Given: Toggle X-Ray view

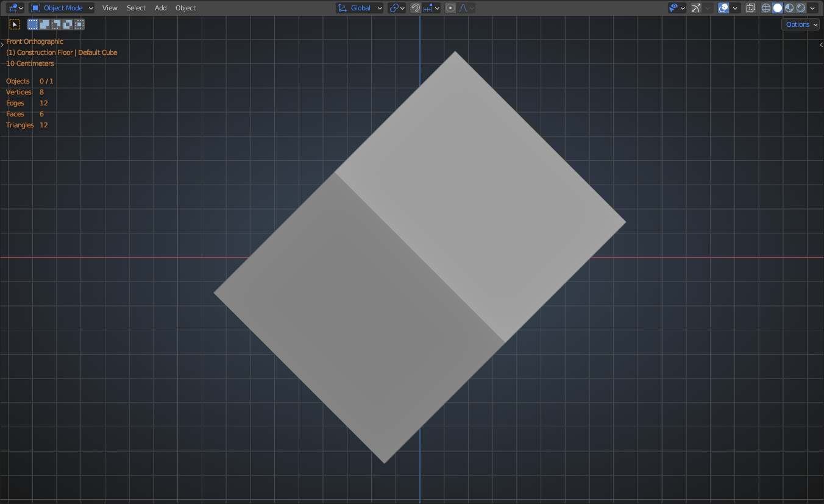Looking at the screenshot, I should [751, 8].
